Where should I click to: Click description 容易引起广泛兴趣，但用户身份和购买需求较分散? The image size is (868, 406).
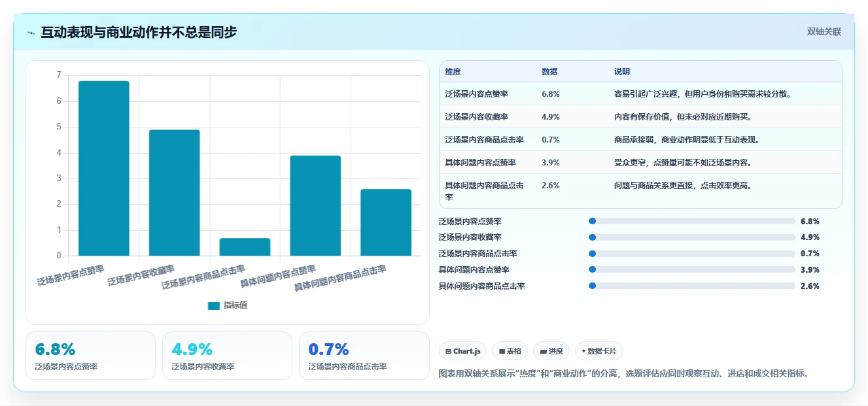coord(703,94)
